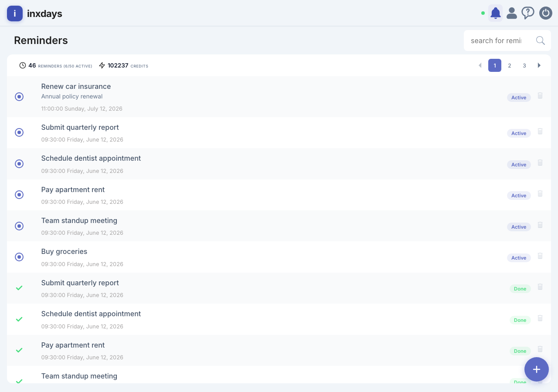Click the lightning credits icon
The width and height of the screenshot is (558, 392).
pyautogui.click(x=102, y=65)
